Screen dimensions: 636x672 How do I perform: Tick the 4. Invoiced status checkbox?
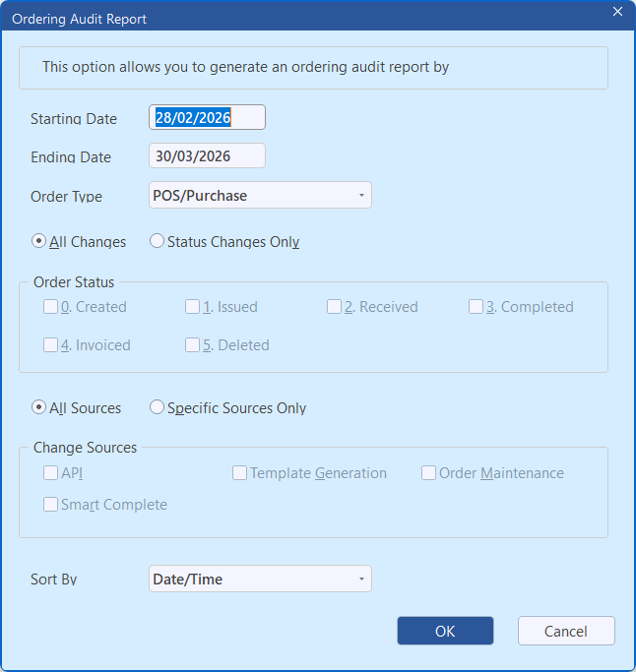click(x=50, y=345)
